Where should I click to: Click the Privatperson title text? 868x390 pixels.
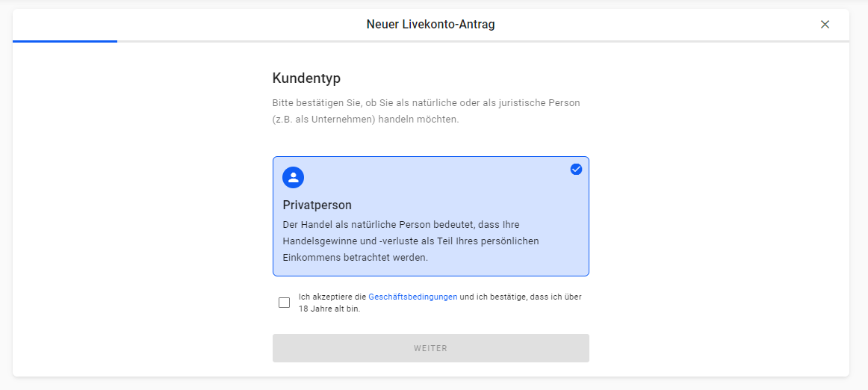click(x=317, y=205)
